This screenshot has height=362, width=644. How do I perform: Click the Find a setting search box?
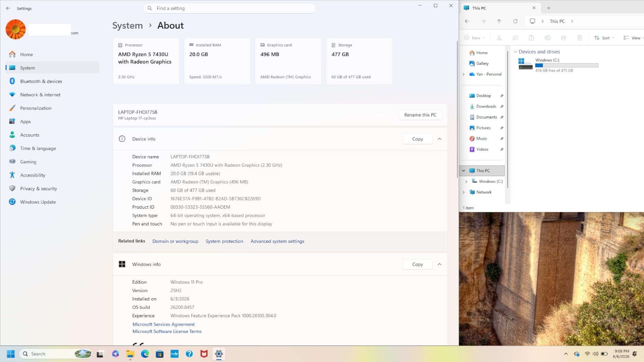click(230, 8)
